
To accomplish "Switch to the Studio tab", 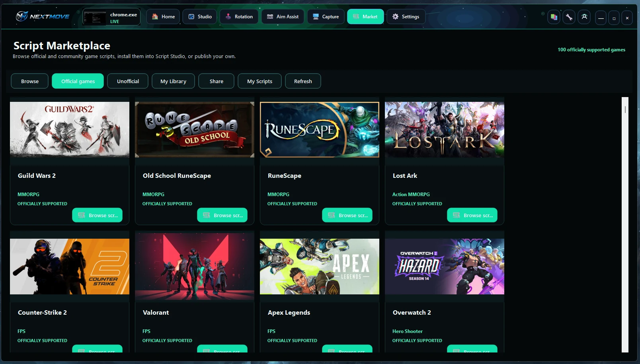I will pos(200,17).
